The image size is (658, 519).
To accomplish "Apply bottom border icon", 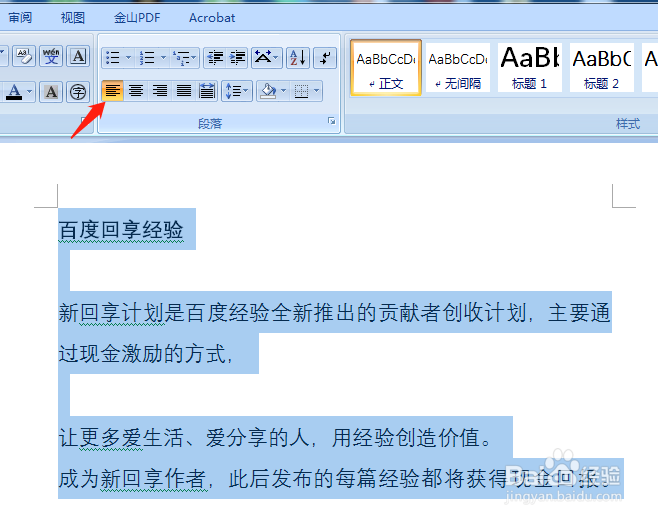I will [301, 91].
